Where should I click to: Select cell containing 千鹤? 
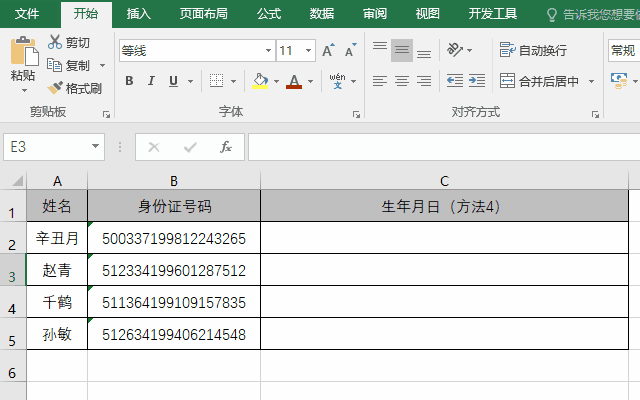click(57, 302)
